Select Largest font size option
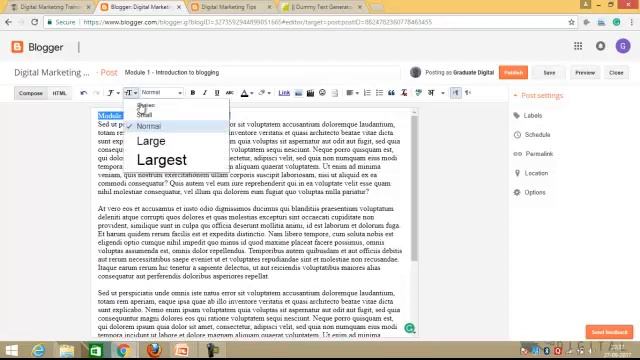 [x=176, y=160]
